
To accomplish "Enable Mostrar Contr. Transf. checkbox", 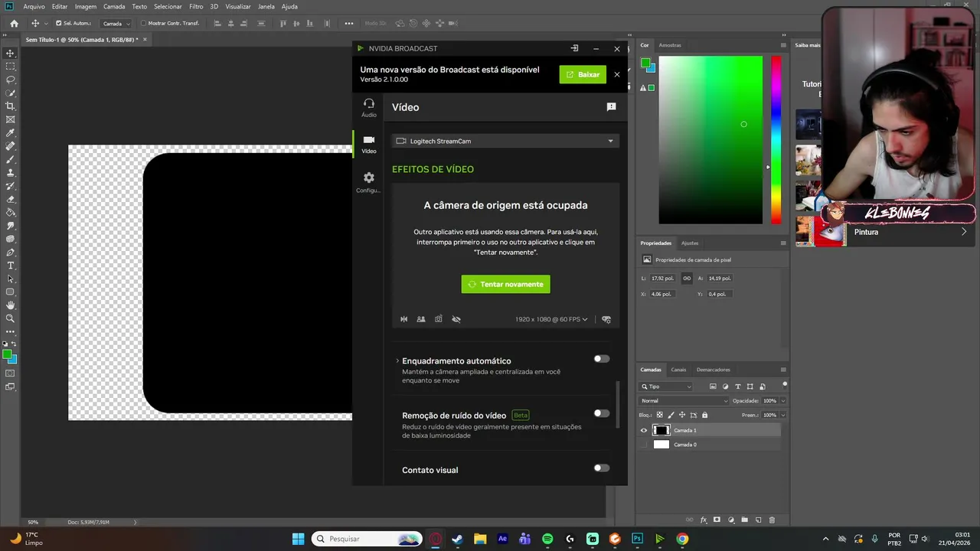I will pyautogui.click(x=143, y=23).
